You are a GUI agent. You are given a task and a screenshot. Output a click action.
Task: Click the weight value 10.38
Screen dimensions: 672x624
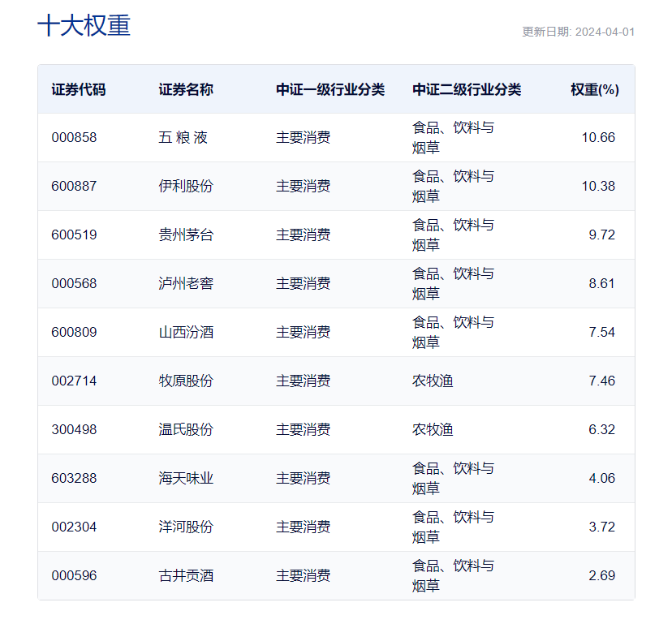click(x=598, y=187)
